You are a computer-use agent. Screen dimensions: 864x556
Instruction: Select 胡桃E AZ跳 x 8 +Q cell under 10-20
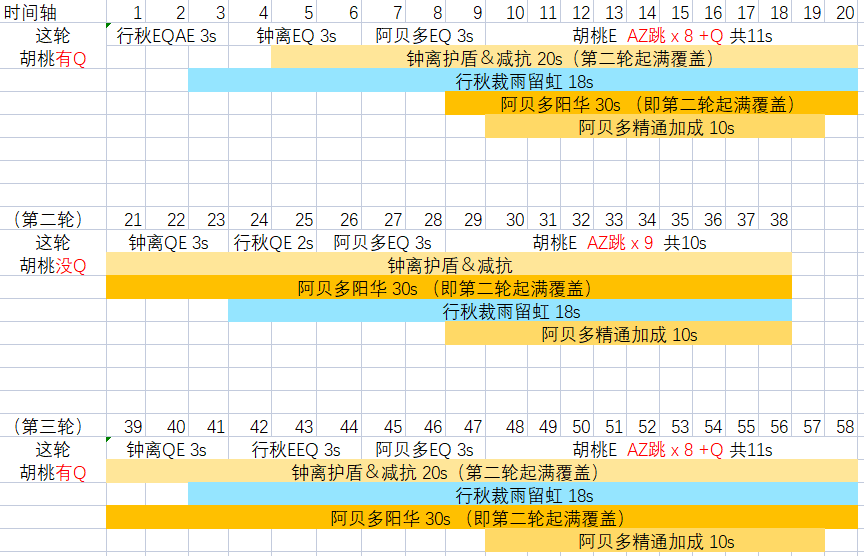pos(672,36)
